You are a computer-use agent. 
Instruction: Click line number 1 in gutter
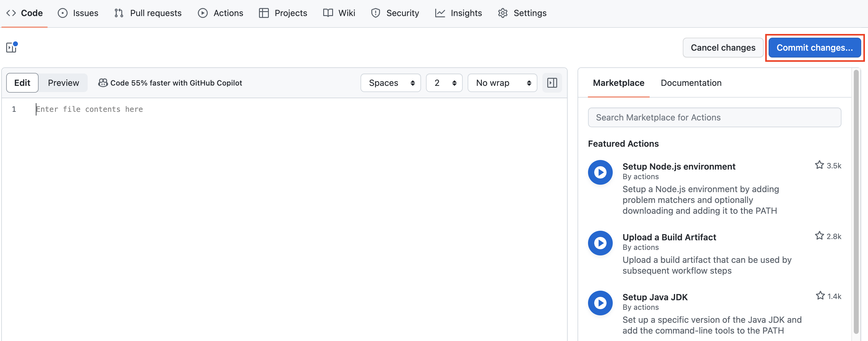click(x=14, y=109)
